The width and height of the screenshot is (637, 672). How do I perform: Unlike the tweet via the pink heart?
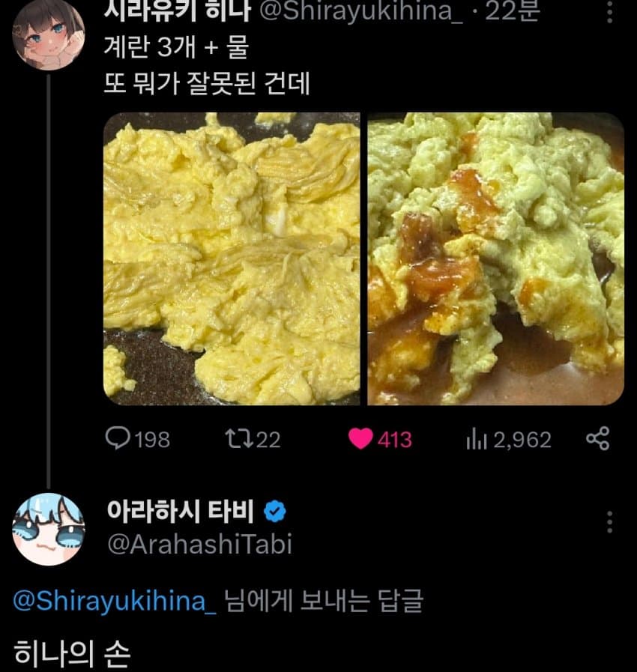pyautogui.click(x=360, y=439)
